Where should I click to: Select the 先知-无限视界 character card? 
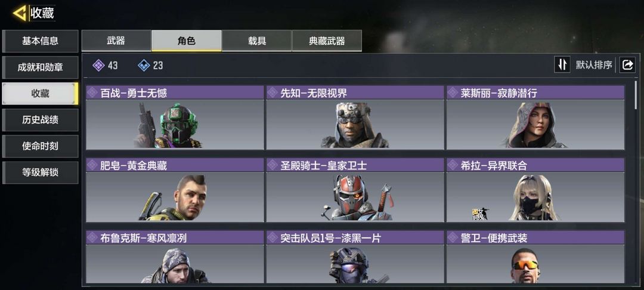point(355,118)
